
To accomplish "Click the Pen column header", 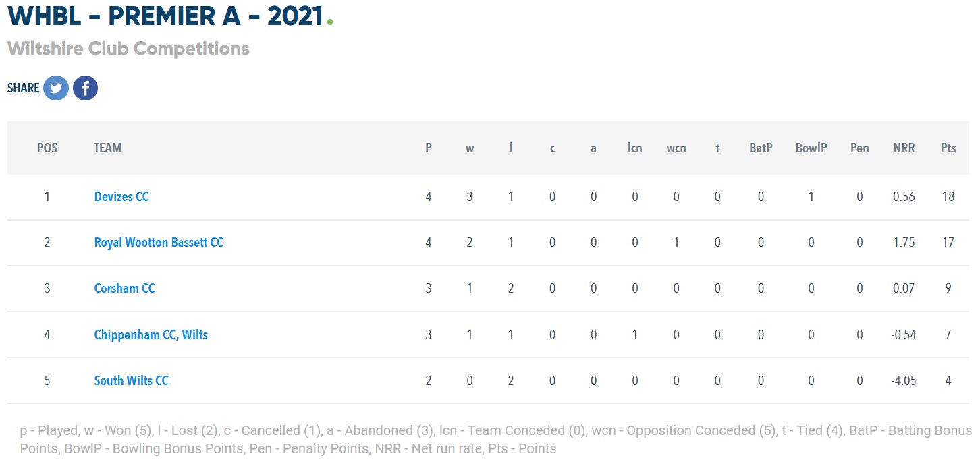I will [860, 148].
